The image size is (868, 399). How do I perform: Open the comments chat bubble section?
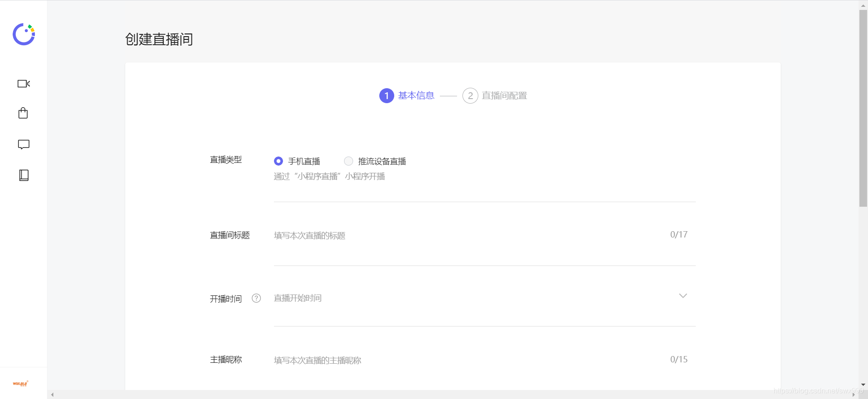(x=24, y=145)
